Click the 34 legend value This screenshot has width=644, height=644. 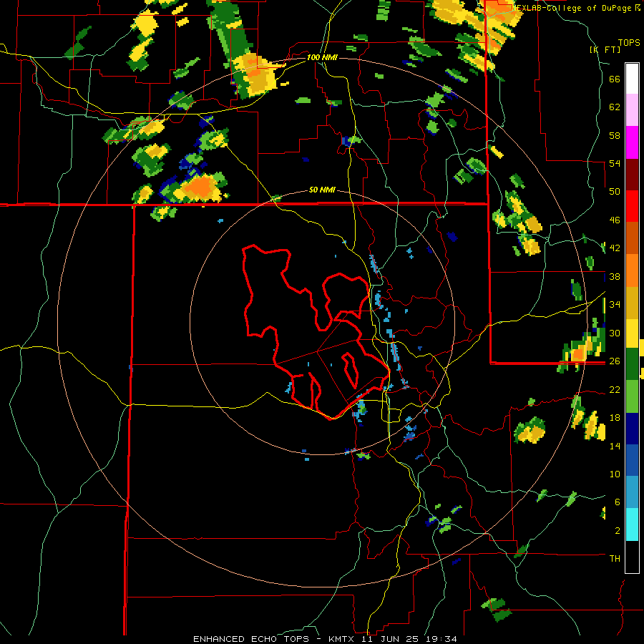tap(615, 305)
